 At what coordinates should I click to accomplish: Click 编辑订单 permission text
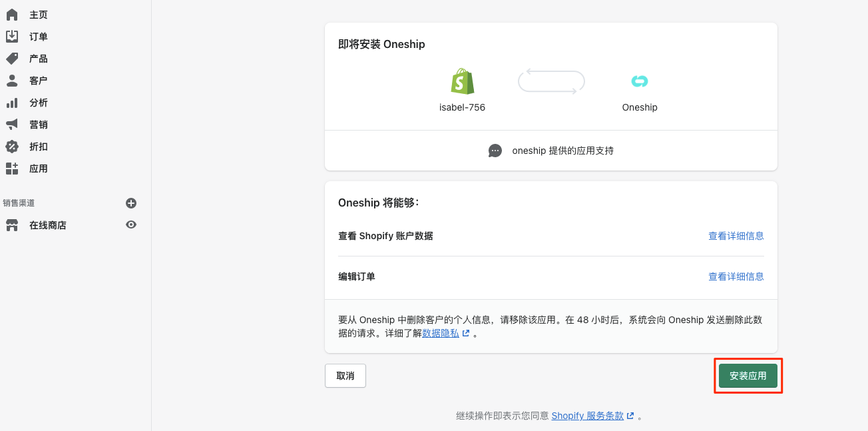357,276
